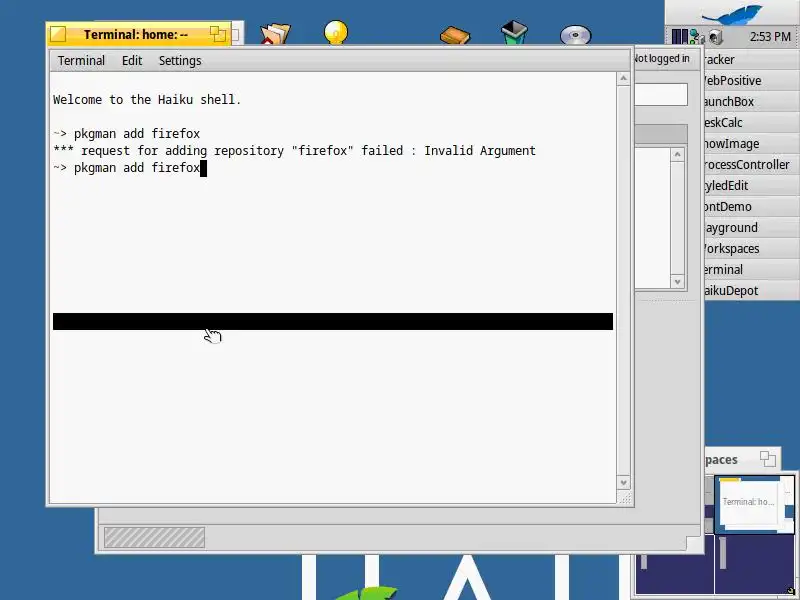Image resolution: width=800 pixels, height=600 pixels.
Task: Click the Haiku blue leaf Deskbar menu
Action: (732, 13)
